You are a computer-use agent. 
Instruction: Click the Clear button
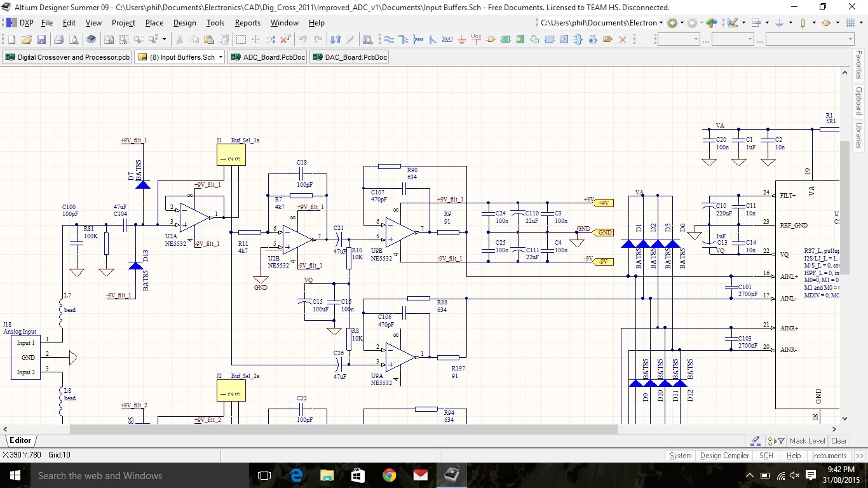[839, 441]
